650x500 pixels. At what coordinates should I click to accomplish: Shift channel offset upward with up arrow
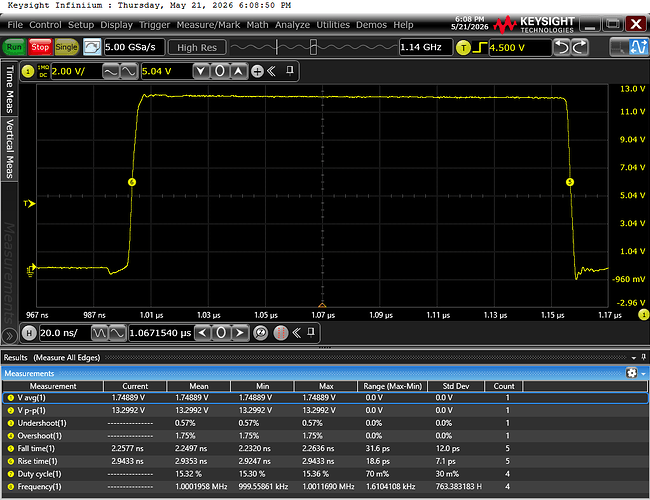tap(238, 71)
